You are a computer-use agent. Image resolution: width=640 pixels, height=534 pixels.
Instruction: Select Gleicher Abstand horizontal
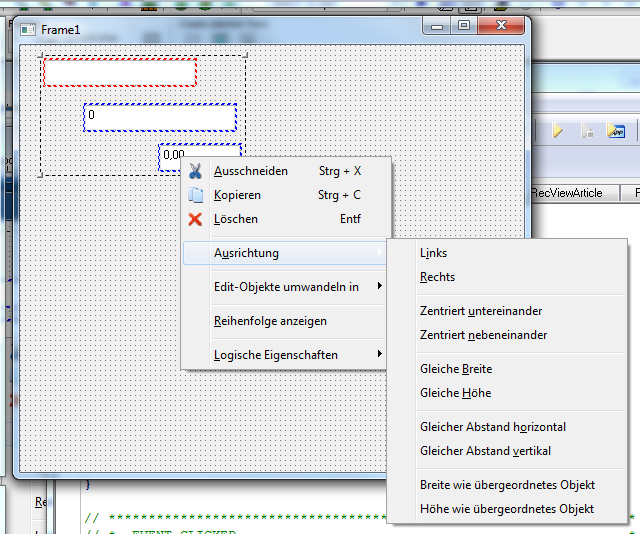pos(493,427)
